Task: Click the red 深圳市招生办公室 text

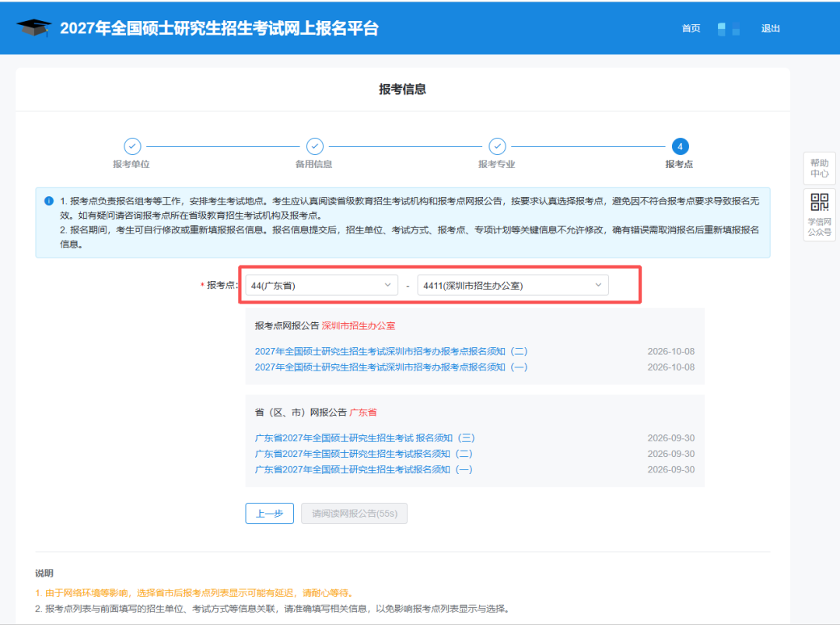Action: pos(359,326)
